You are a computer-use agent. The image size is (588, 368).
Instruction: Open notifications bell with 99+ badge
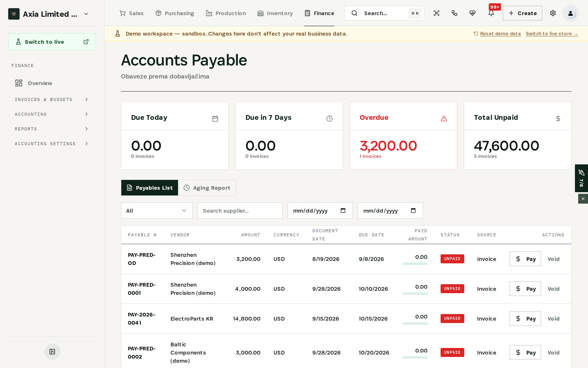(491, 13)
